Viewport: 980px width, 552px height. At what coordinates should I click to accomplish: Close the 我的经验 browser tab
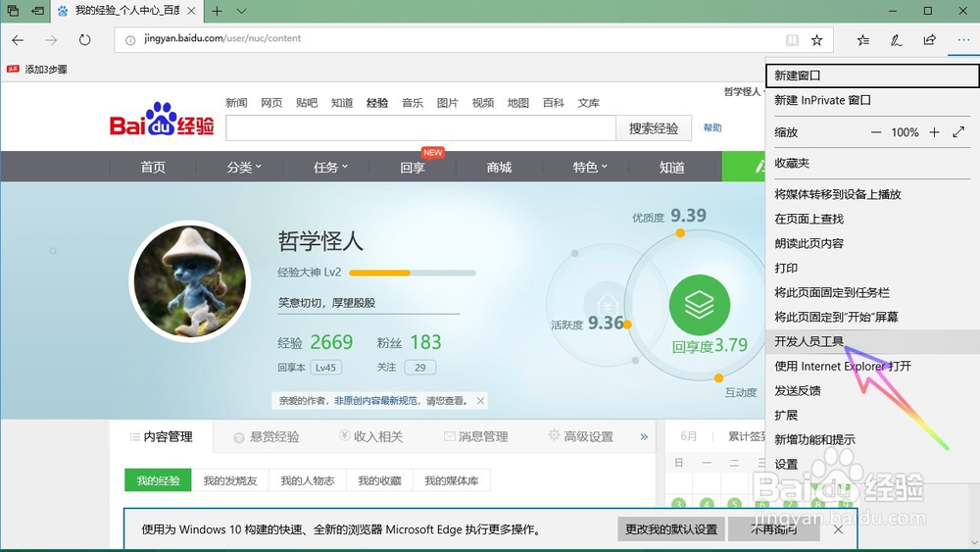(192, 11)
